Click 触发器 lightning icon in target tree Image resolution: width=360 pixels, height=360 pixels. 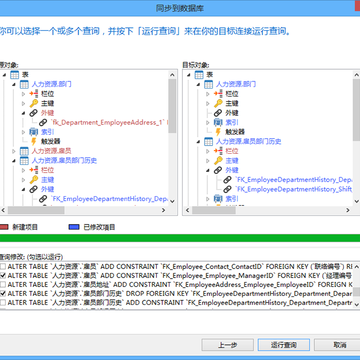pyautogui.click(x=218, y=132)
